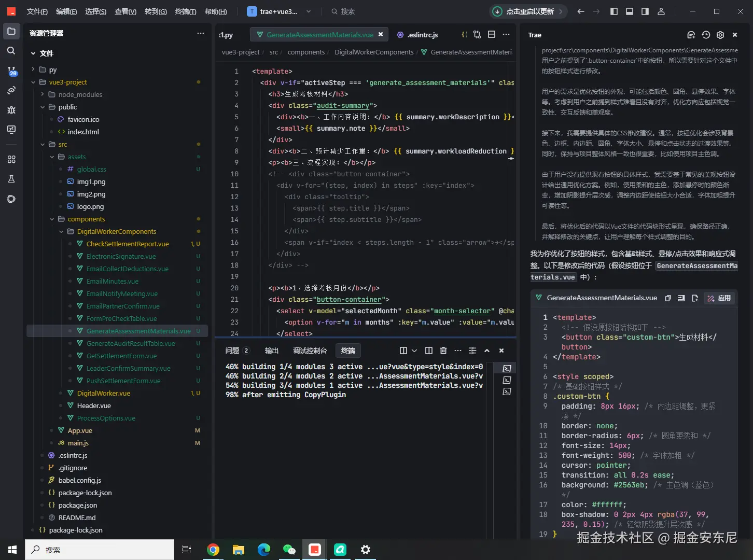The width and height of the screenshot is (753, 560).
Task: Switch to the .eslintrc.js editor tab
Action: [x=417, y=35]
